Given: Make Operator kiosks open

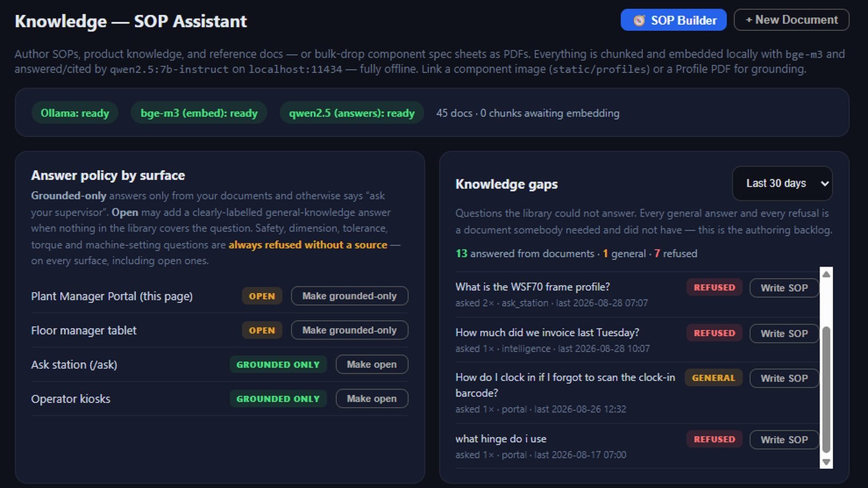Looking at the screenshot, I should pyautogui.click(x=372, y=399).
